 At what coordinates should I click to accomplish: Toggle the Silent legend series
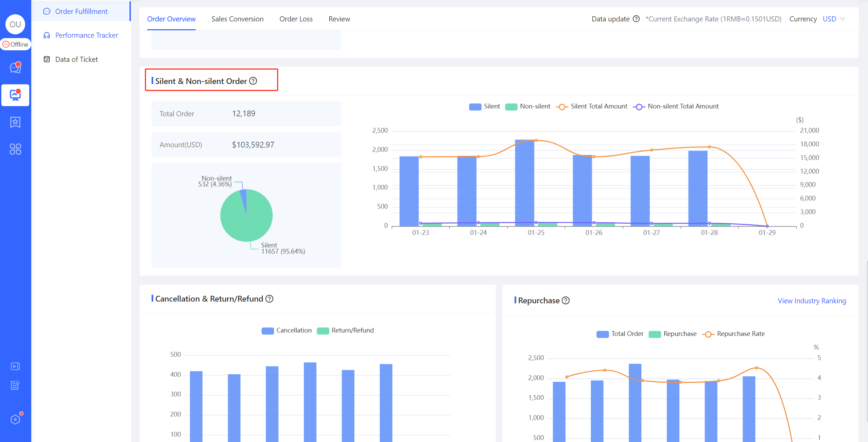[484, 106]
